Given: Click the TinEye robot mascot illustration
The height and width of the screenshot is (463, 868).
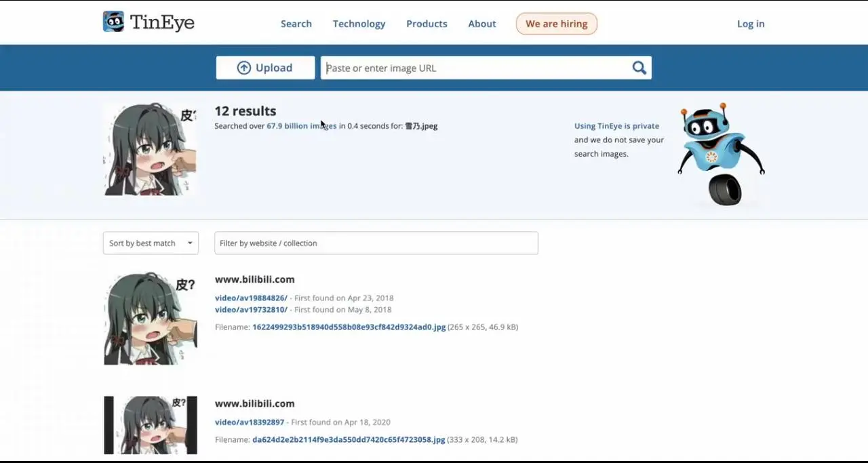Looking at the screenshot, I should tap(721, 154).
